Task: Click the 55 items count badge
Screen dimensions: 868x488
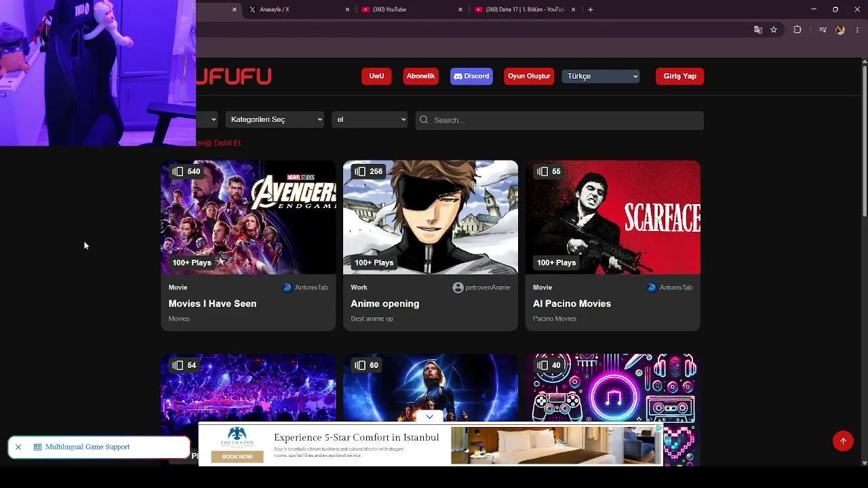Action: point(549,171)
